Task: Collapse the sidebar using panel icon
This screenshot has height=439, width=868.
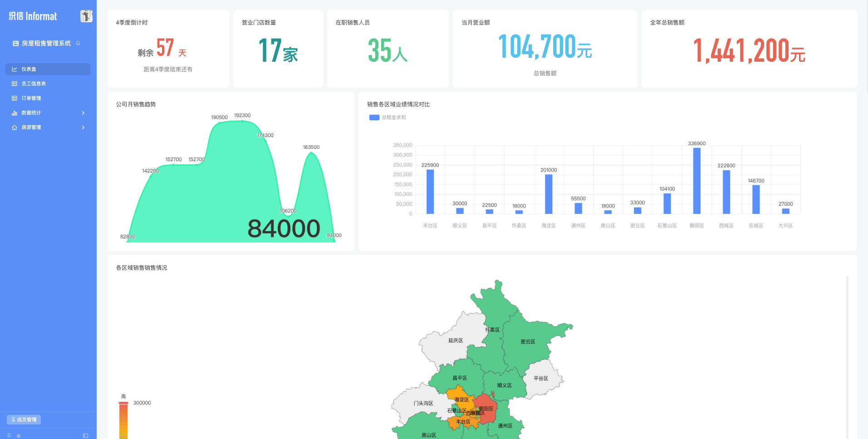Action: pyautogui.click(x=85, y=435)
